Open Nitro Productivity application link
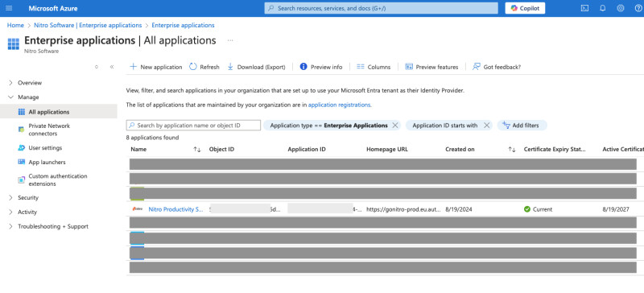Image resolution: width=644 pixels, height=293 pixels. pos(175,209)
